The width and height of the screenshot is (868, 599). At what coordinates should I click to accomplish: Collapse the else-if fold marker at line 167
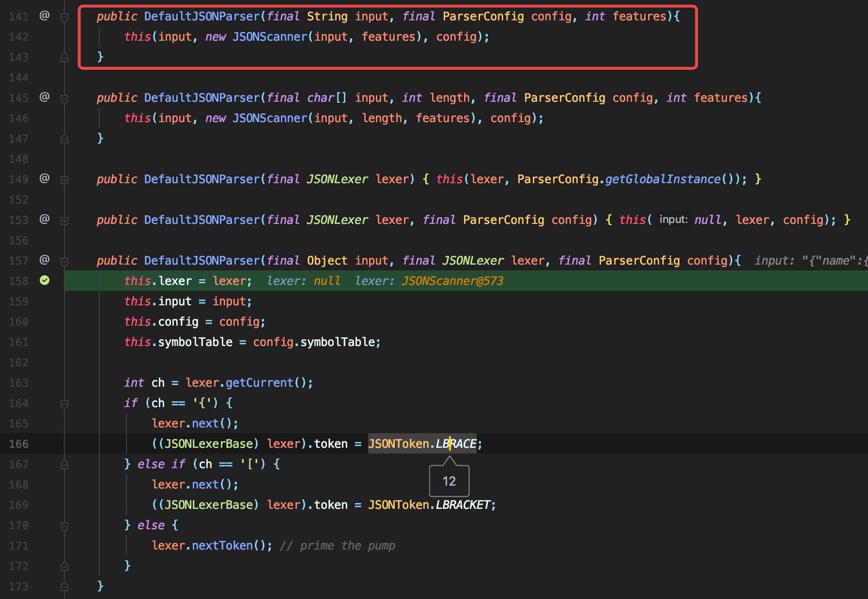(x=64, y=465)
